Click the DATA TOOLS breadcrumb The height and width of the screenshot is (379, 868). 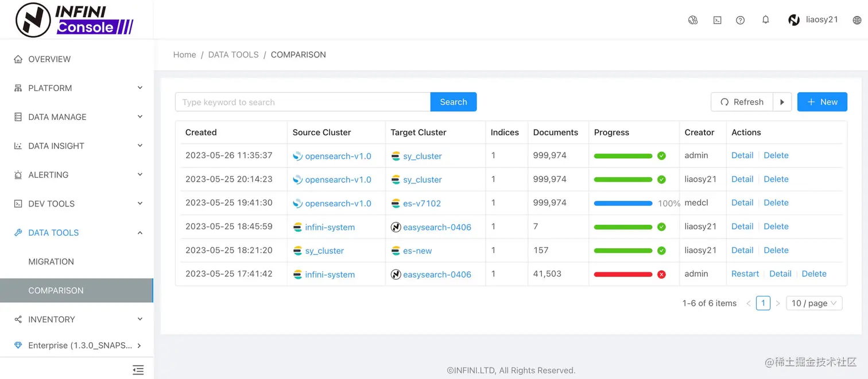click(233, 54)
